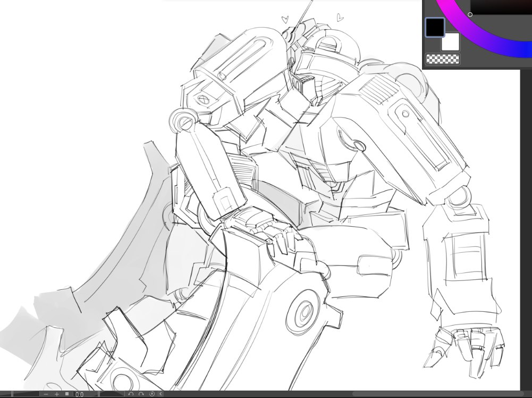This screenshot has height=398, width=532.
Task: Zoom out with the minus icon
Action: pyautogui.click(x=46, y=394)
